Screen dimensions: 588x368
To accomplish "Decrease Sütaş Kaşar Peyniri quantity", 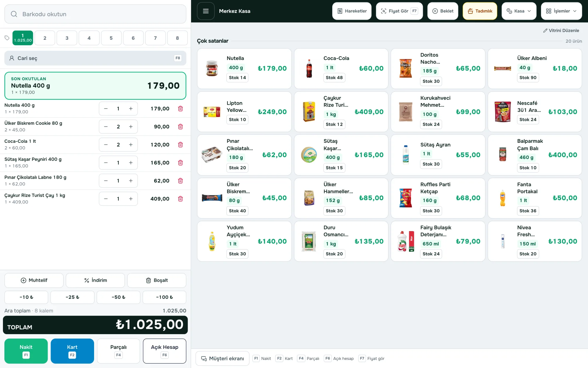I will pos(106,163).
